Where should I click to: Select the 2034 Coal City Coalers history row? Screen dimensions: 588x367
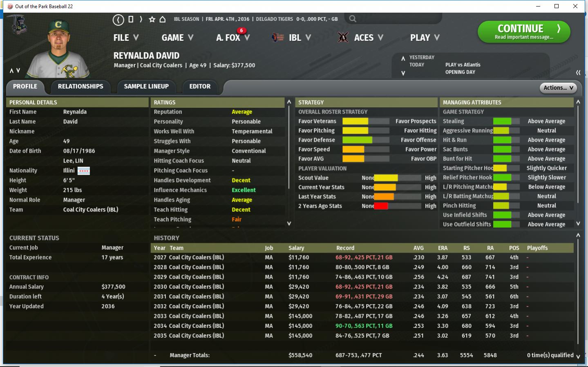pos(362,326)
